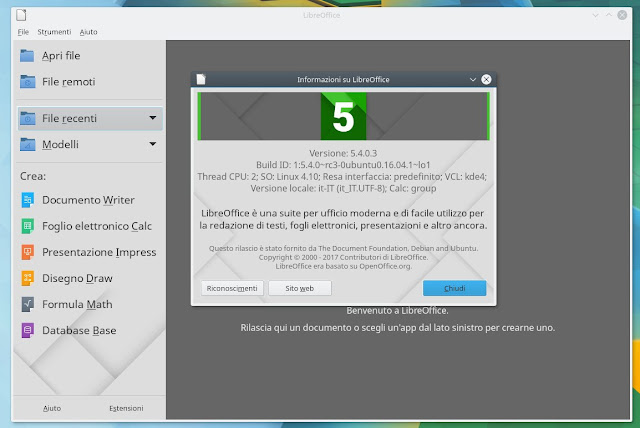
Task: Select Disegno Draw text
Action: click(x=77, y=278)
